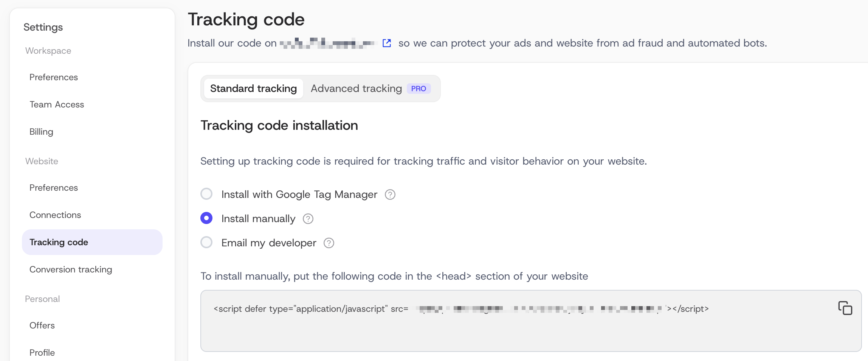Go to Profile settings

pyautogui.click(x=42, y=353)
